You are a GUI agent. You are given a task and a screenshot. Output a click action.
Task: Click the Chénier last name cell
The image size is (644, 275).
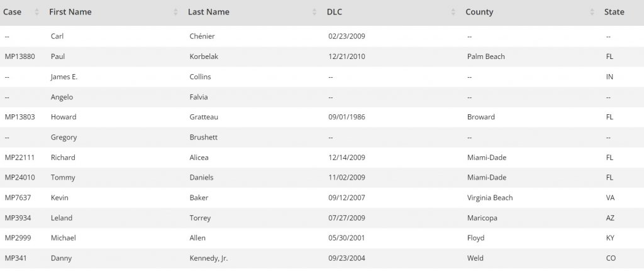tap(202, 36)
